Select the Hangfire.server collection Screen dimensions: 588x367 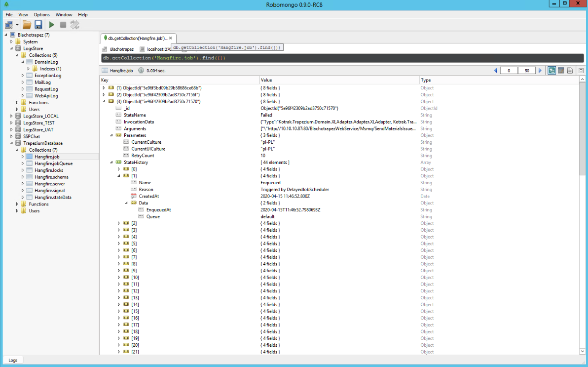click(49, 184)
